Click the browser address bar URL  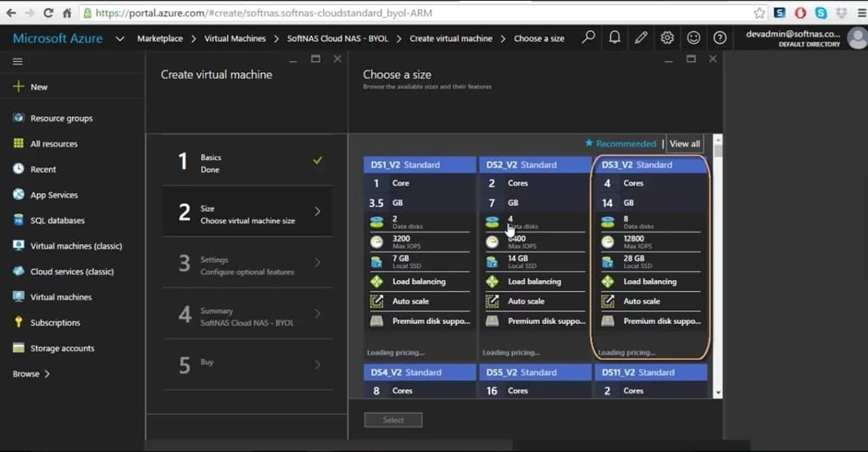264,13
